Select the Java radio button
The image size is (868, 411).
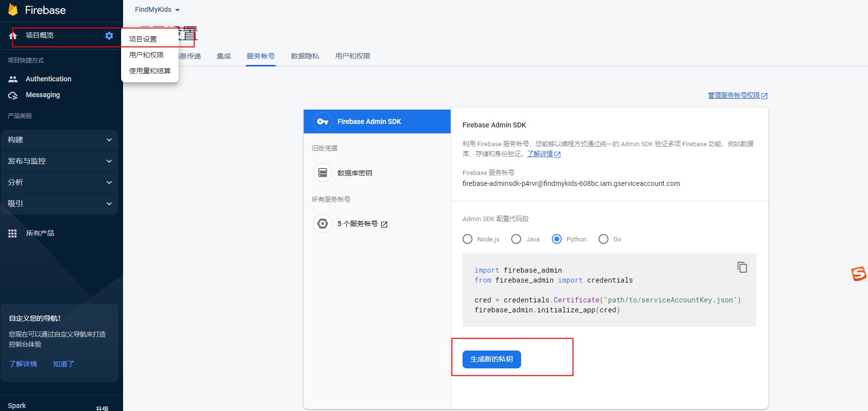pos(516,239)
